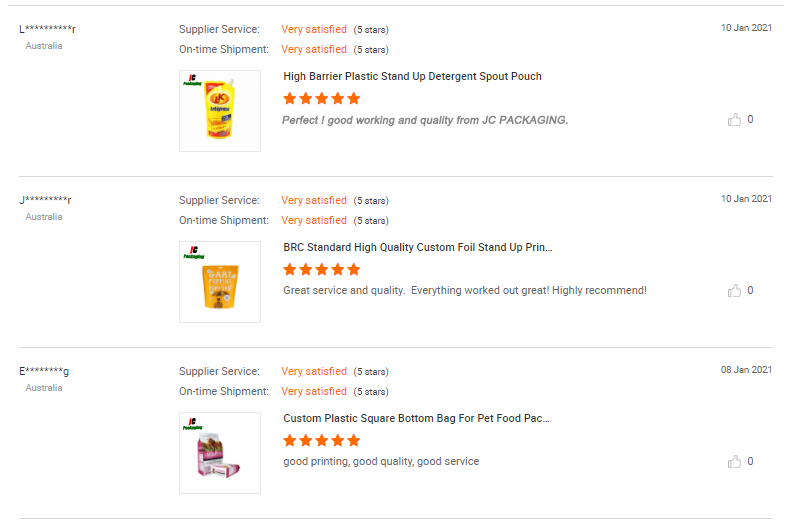Like the pet food bag review

(x=735, y=462)
